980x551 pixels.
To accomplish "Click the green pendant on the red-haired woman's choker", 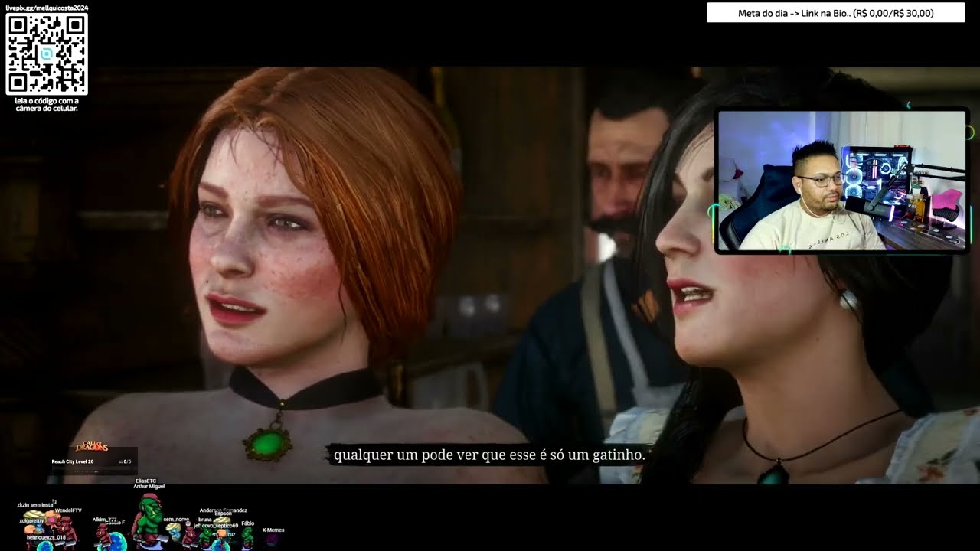I will pos(268,443).
